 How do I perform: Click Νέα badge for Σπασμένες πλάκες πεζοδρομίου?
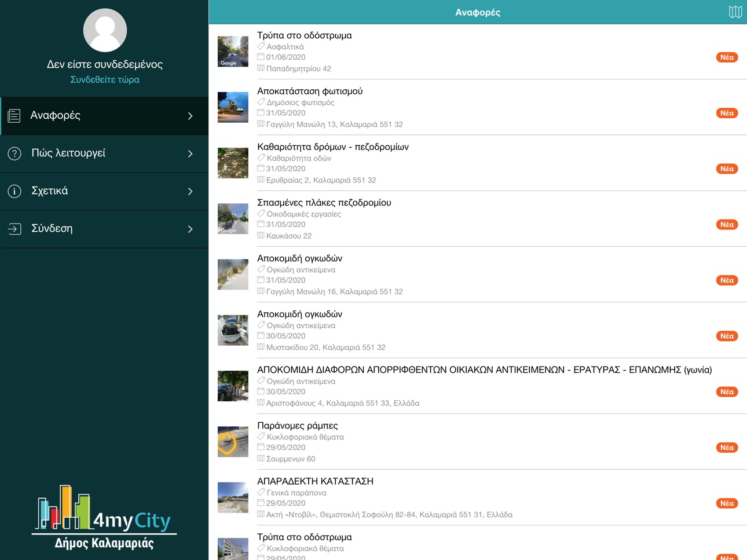(727, 224)
